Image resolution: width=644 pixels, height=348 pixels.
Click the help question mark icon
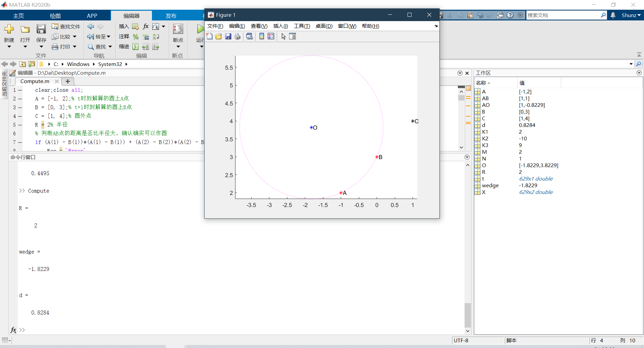[510, 15]
